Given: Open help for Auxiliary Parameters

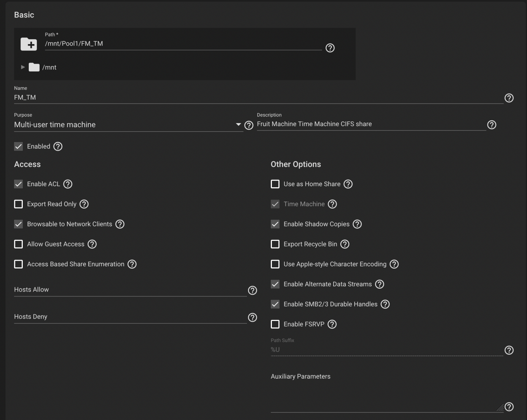Looking at the screenshot, I should [x=509, y=407].
